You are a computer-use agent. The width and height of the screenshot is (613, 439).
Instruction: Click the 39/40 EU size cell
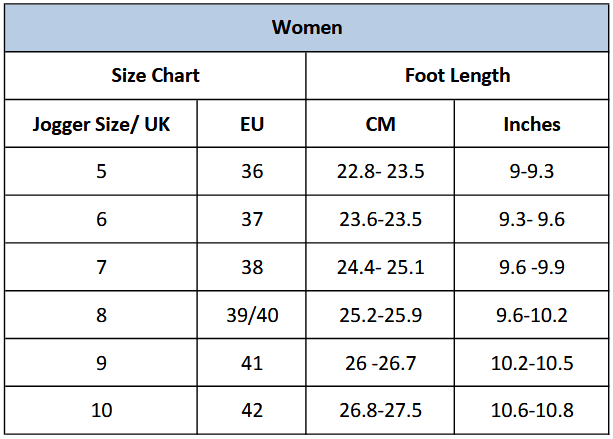click(x=252, y=315)
